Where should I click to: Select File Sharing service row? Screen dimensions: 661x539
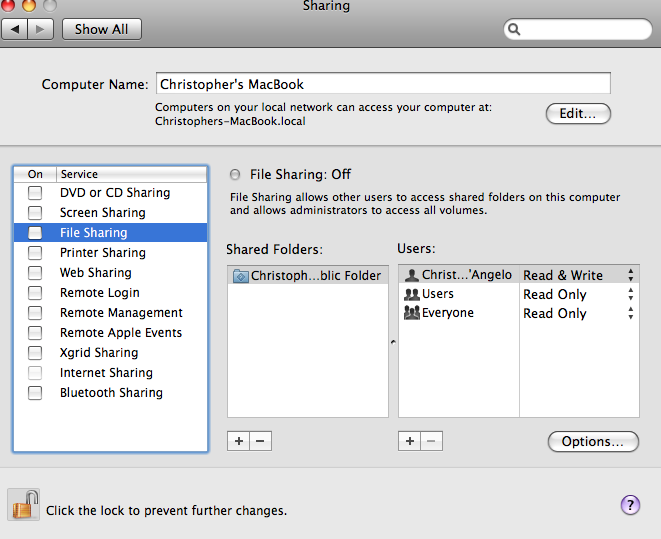[110, 233]
